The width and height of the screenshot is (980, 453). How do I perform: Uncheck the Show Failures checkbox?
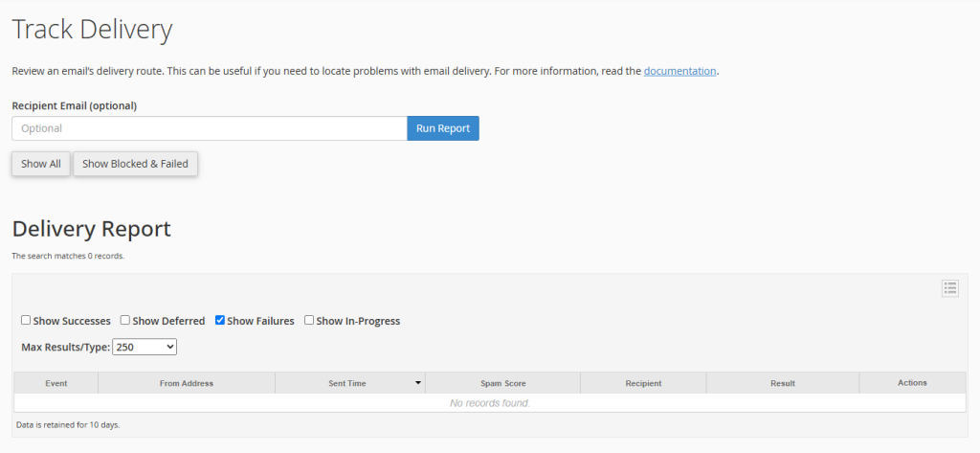coord(220,320)
